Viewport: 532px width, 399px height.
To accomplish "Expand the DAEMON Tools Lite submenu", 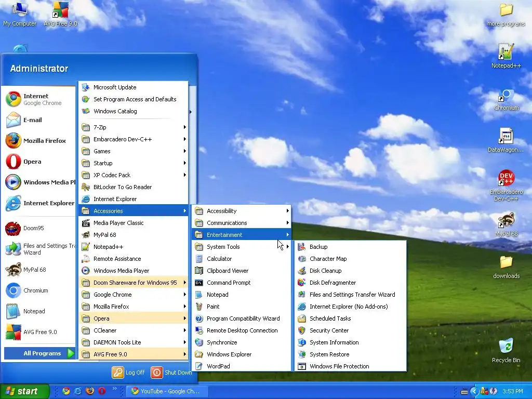I will [134, 342].
